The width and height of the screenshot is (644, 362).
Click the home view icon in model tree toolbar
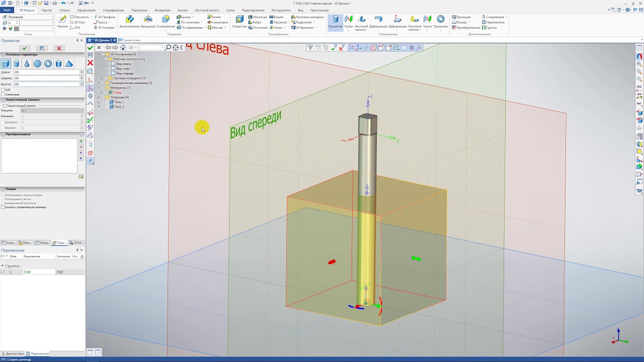123,47
